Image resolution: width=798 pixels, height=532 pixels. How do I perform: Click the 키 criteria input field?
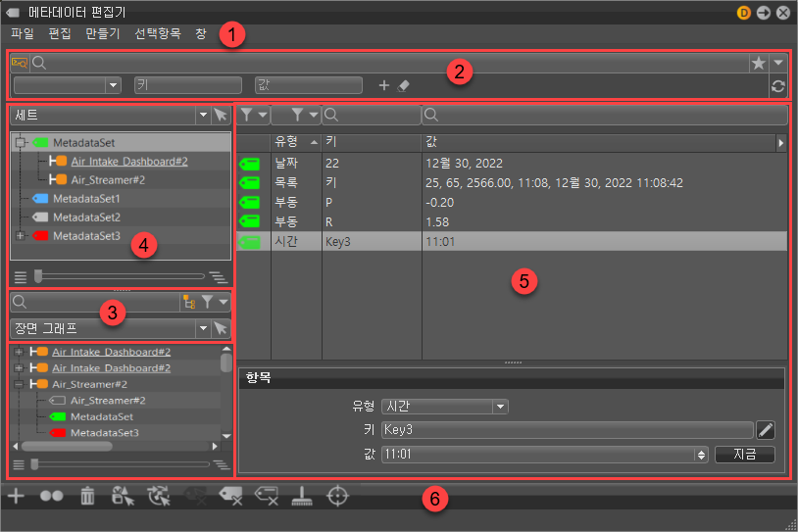pos(188,85)
